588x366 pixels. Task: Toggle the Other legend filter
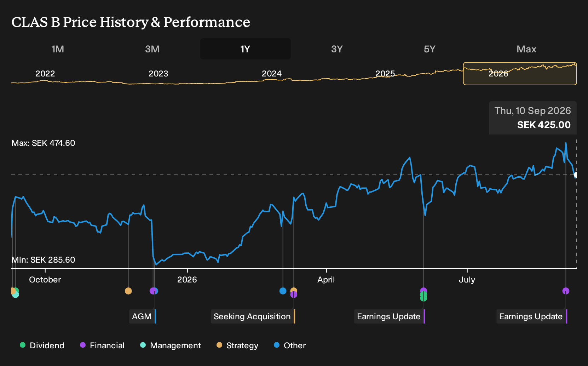(x=290, y=345)
